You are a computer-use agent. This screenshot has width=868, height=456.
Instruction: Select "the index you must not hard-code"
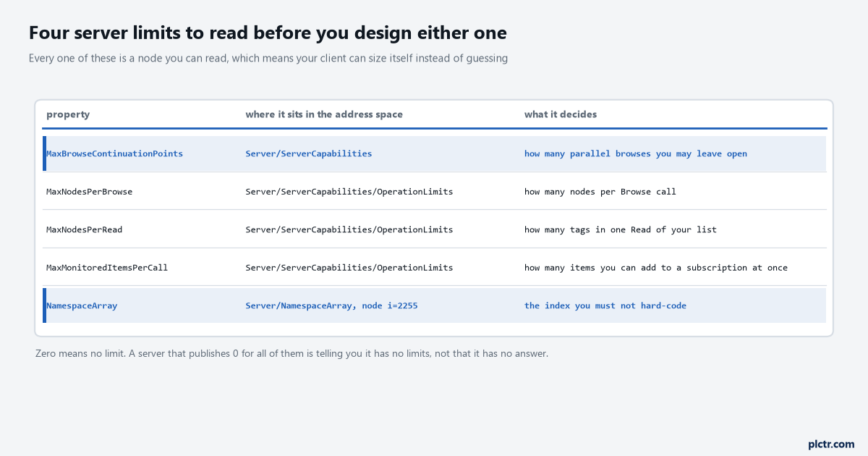point(605,305)
